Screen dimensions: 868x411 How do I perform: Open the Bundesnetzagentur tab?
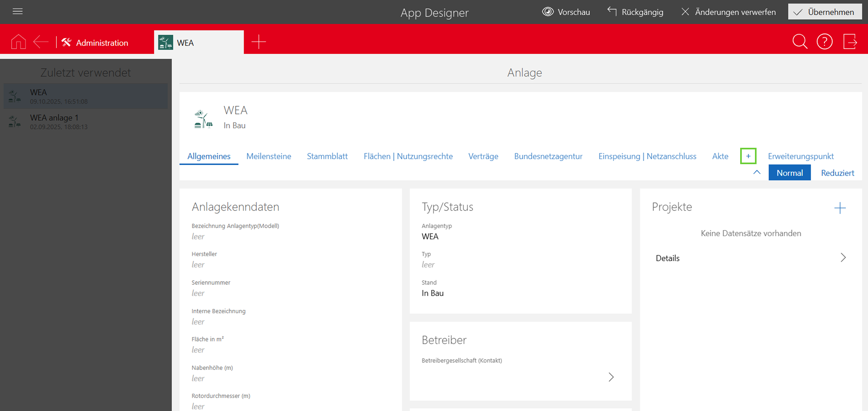548,156
